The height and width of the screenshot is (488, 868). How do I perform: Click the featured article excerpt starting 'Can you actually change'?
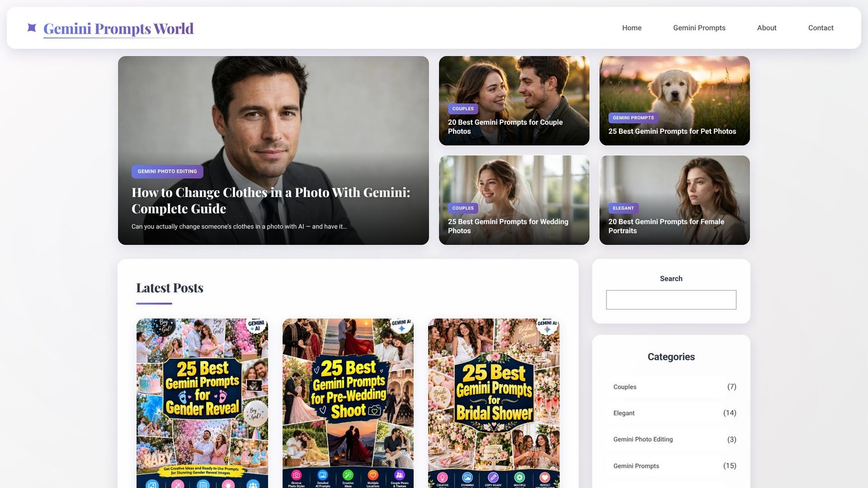click(x=239, y=227)
